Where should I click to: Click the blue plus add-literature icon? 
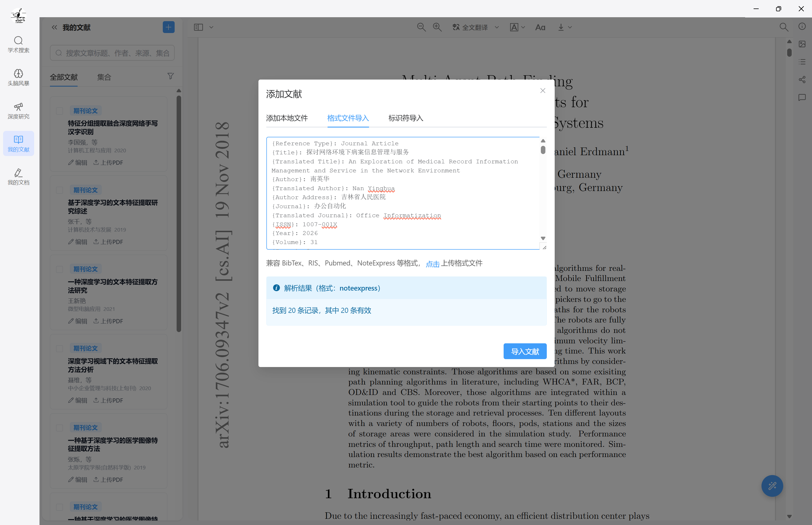pyautogui.click(x=168, y=27)
